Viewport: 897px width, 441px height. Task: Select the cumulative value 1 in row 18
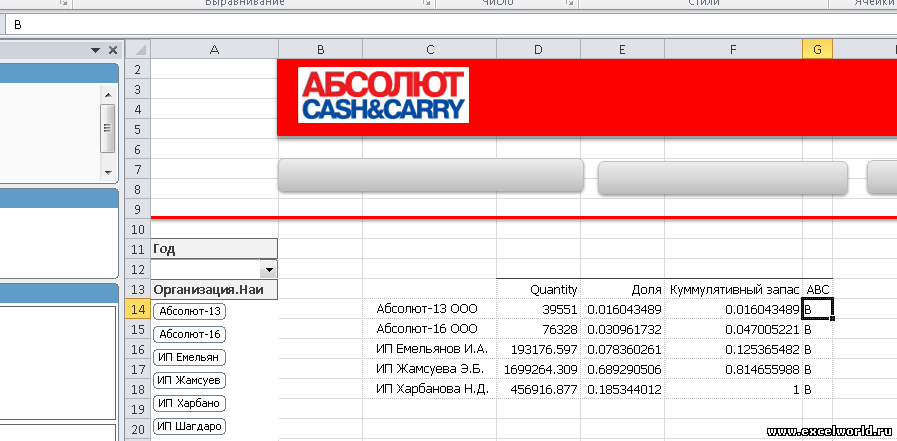click(733, 390)
